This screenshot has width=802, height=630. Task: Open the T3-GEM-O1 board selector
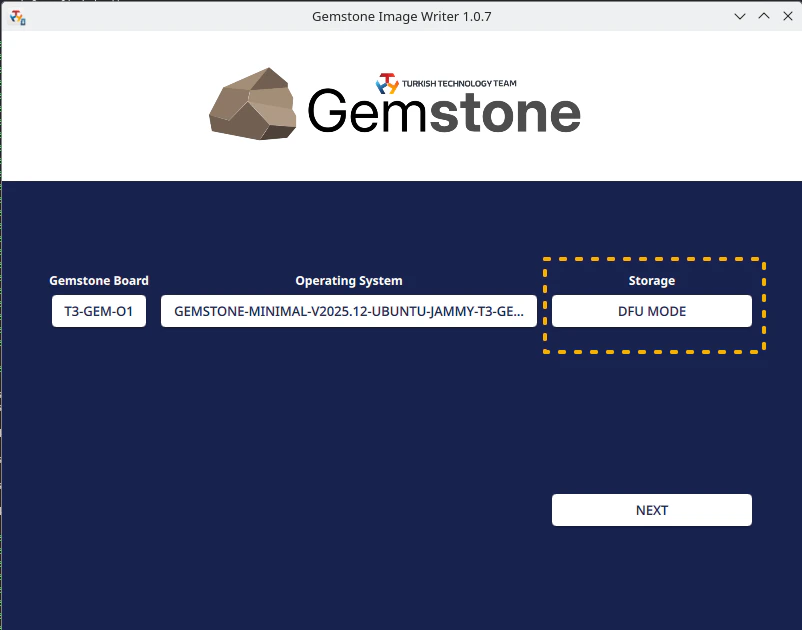[99, 311]
